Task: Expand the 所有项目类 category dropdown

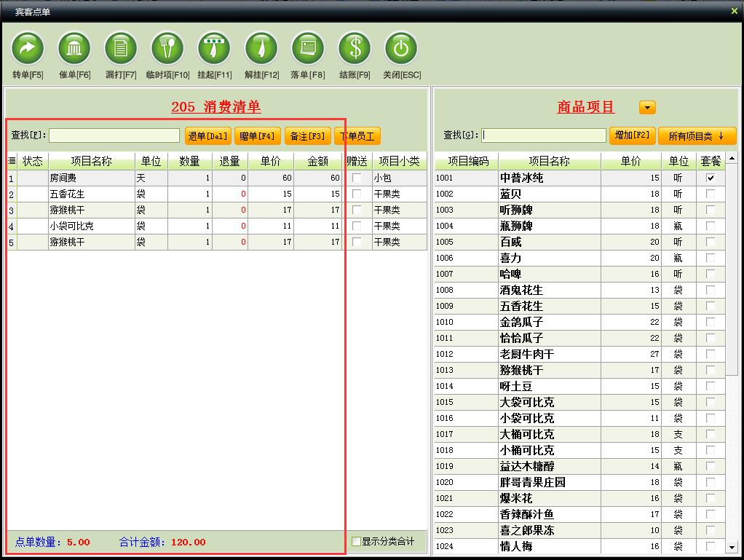Action: click(x=697, y=136)
